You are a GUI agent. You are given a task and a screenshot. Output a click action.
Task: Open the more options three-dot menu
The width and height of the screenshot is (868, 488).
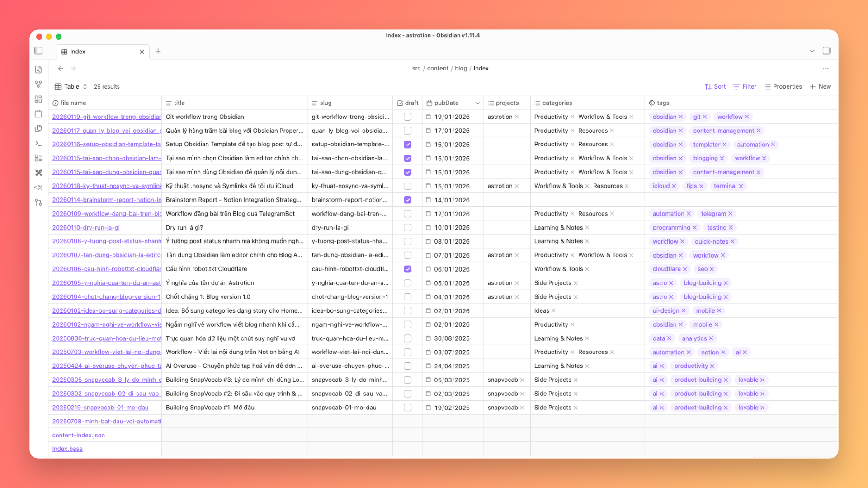(826, 69)
